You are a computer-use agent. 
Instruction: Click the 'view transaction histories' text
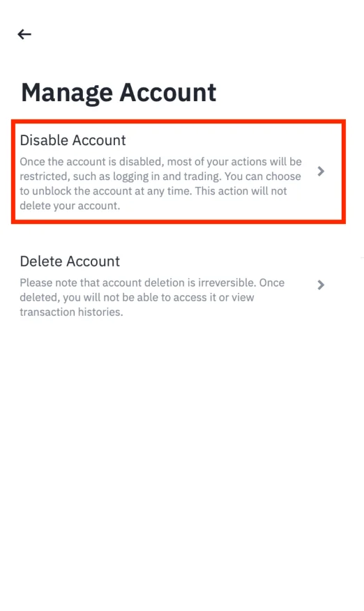tap(137, 305)
